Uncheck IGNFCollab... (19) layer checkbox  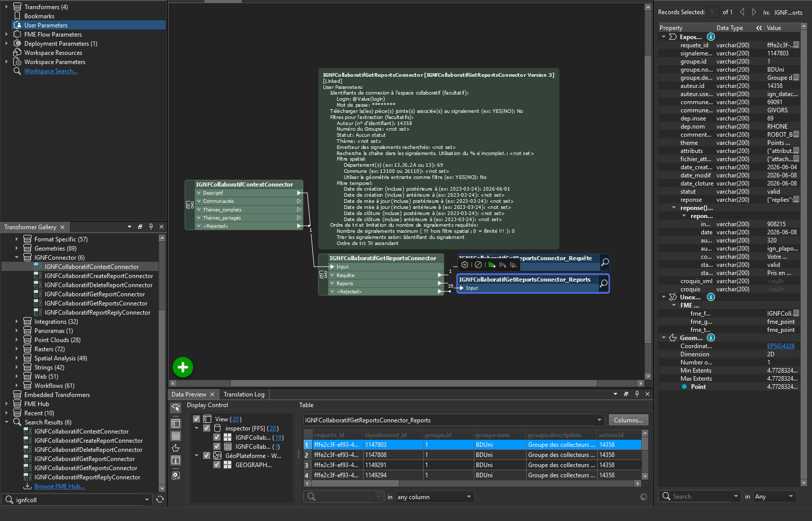tap(217, 437)
